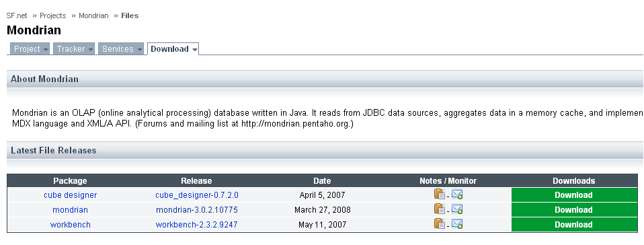
Task: Open the Services dropdown tab
Action: tap(121, 49)
